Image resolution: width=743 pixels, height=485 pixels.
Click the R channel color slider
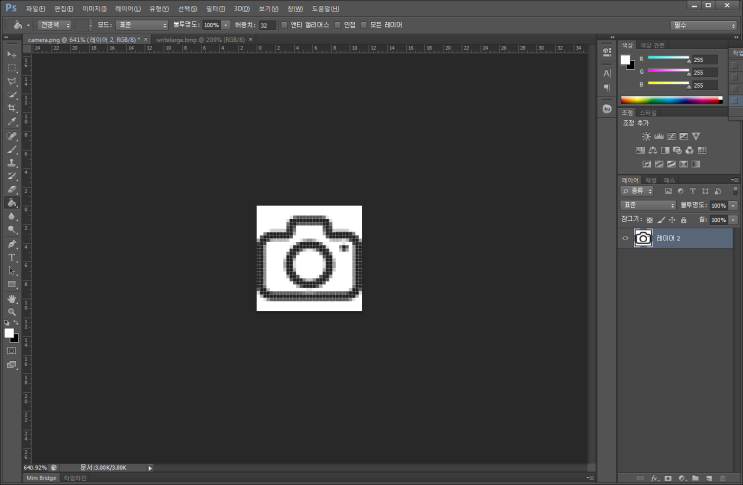(668, 58)
